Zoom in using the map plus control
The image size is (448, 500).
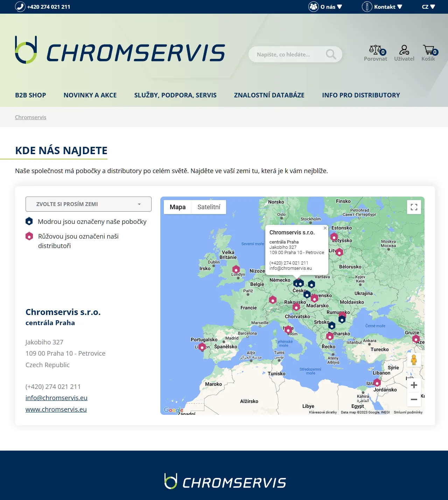click(x=414, y=385)
